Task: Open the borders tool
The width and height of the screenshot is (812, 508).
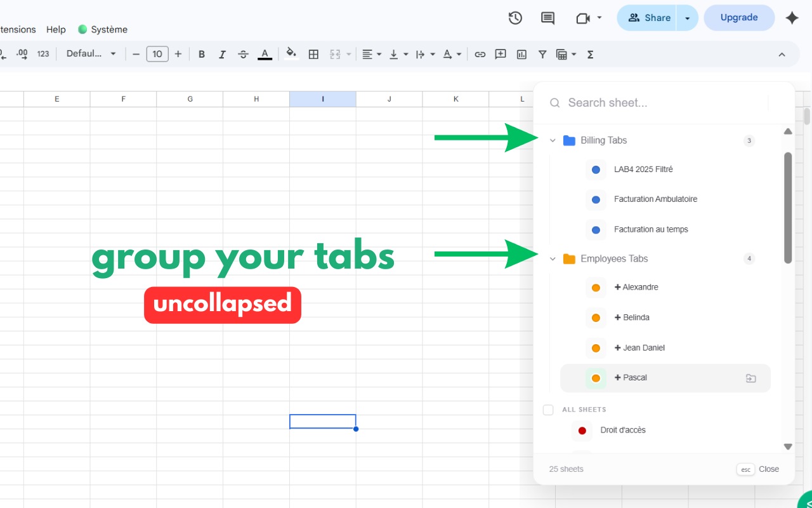Action: [x=313, y=54]
